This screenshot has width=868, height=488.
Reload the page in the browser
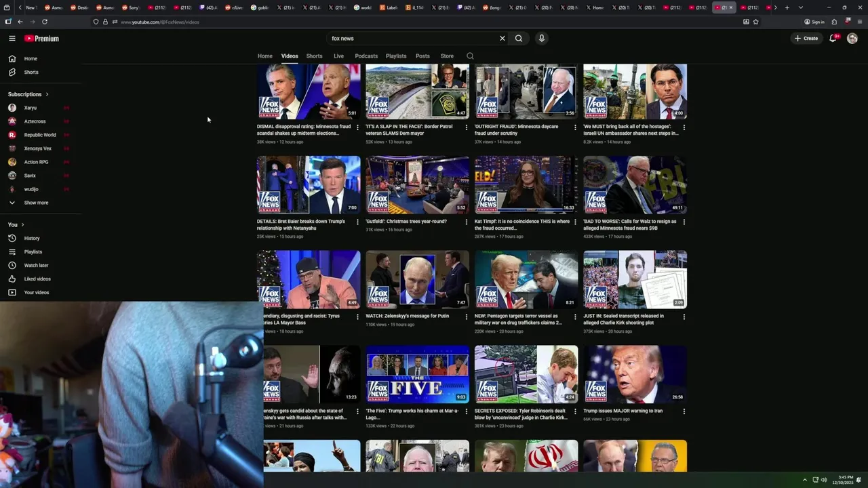45,22
